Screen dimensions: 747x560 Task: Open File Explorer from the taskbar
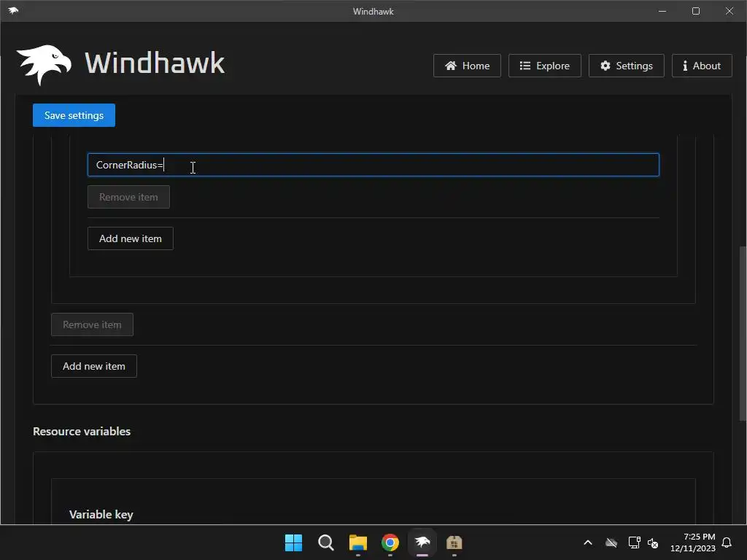(357, 542)
